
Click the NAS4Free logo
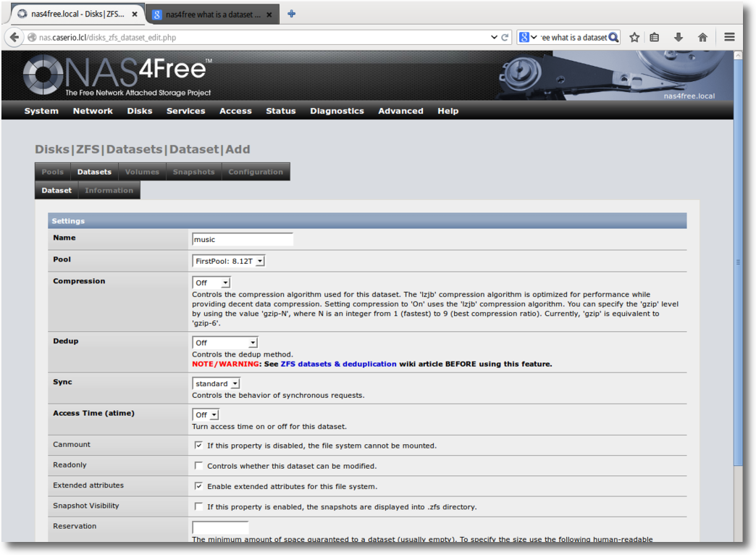pos(117,75)
